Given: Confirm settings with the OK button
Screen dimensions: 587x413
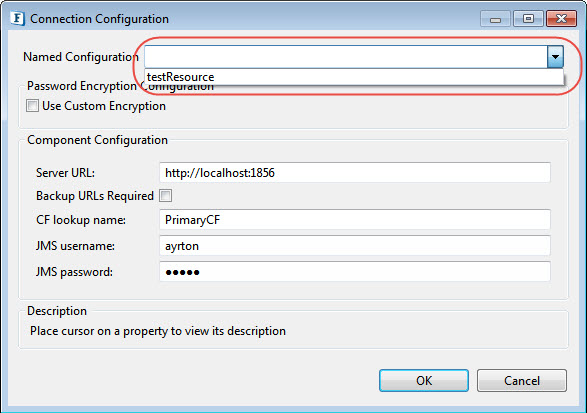Looking at the screenshot, I should tap(424, 380).
